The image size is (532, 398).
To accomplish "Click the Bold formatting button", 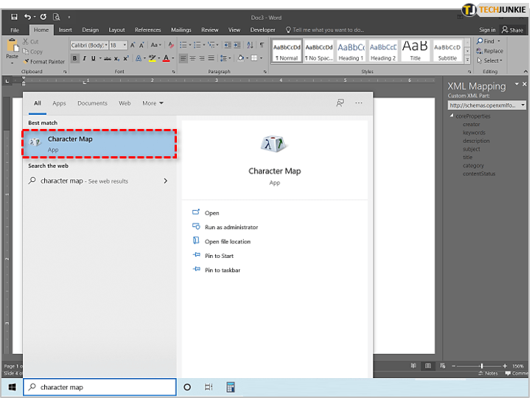I will click(x=74, y=58).
